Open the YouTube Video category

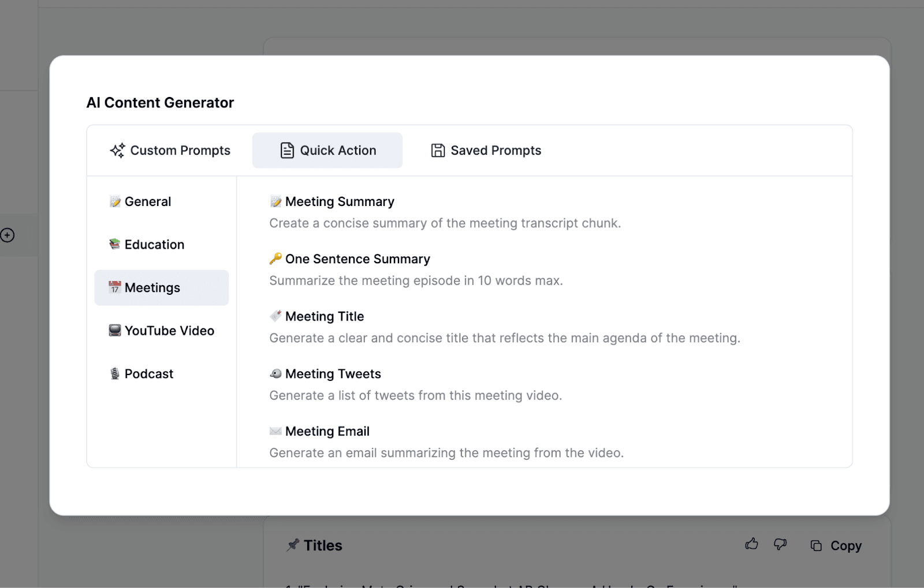(169, 331)
